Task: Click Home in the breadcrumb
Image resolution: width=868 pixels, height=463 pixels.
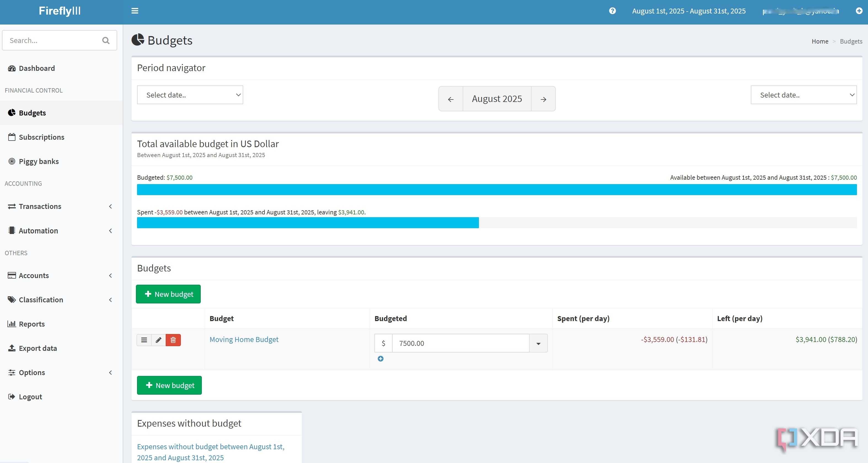Action: [820, 41]
